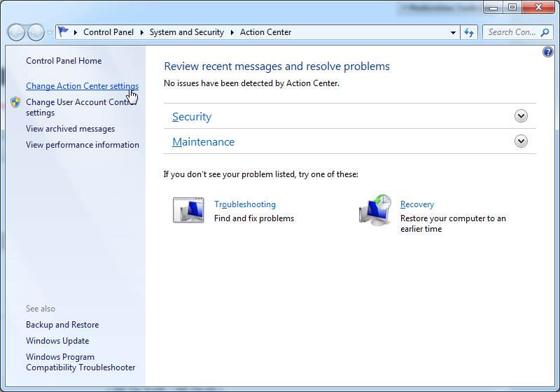This screenshot has width=560, height=392.
Task: Open Change Action Center settings
Action: tap(82, 86)
